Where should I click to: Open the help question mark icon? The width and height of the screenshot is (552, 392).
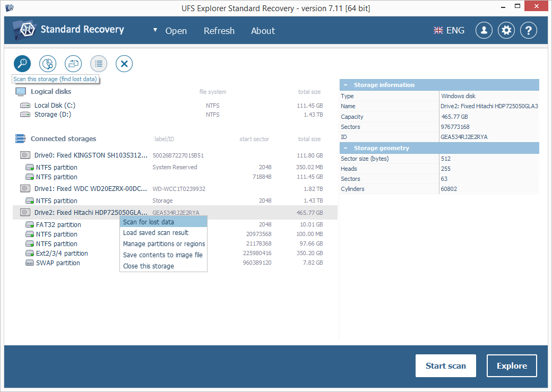tap(529, 31)
